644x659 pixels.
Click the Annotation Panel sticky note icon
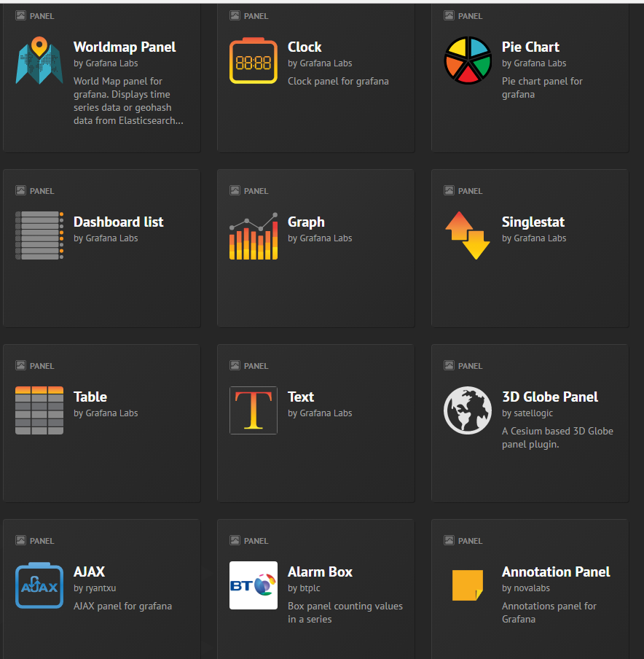coord(468,585)
